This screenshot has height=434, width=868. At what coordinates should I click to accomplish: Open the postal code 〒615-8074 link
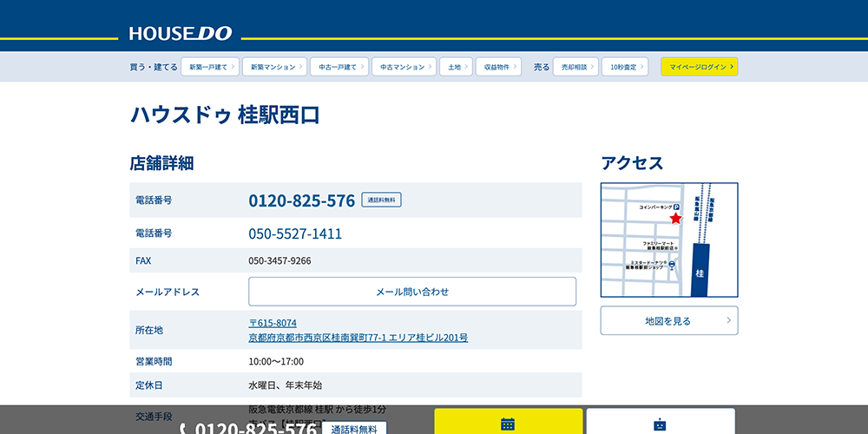pos(273,323)
